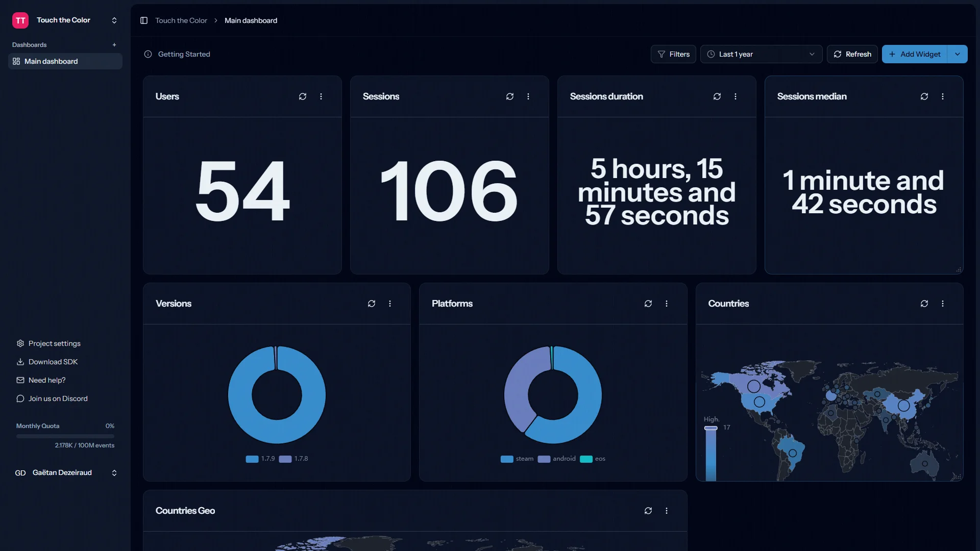
Task: Click the High handle on Countries map legend
Action: (711, 428)
